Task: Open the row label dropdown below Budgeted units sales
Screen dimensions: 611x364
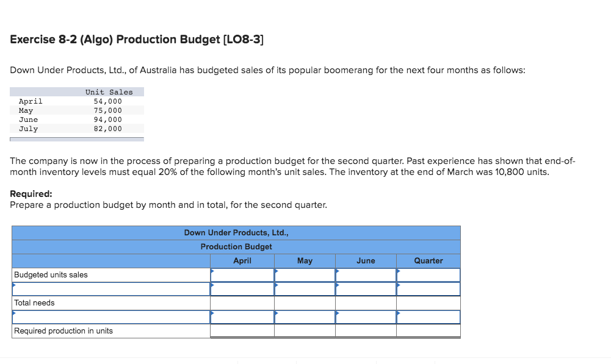Action: (110, 288)
